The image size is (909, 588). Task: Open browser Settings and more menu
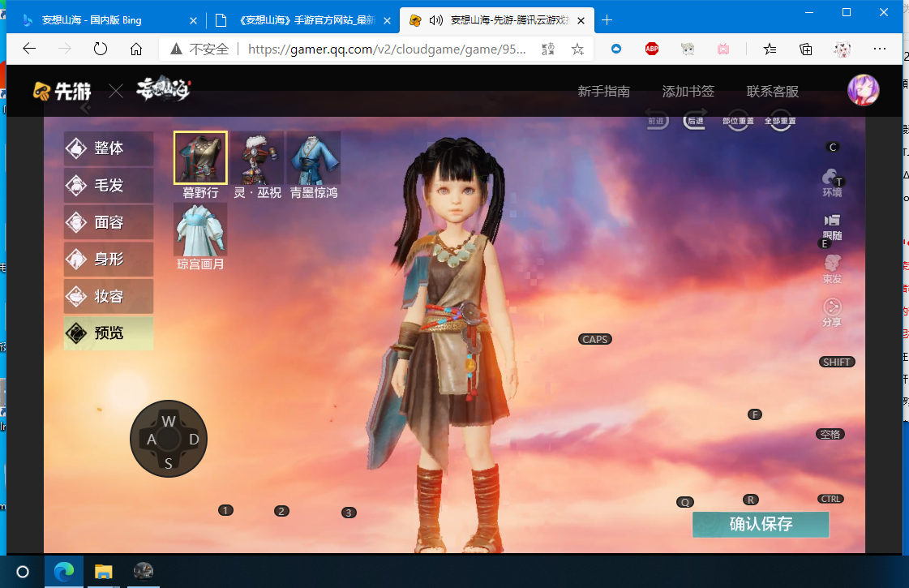[x=880, y=49]
